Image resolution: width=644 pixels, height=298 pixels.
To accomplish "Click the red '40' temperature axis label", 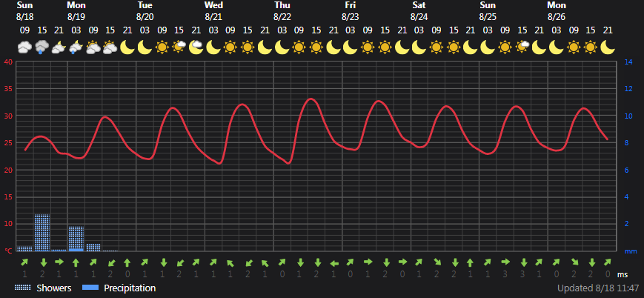I will pos(8,62).
